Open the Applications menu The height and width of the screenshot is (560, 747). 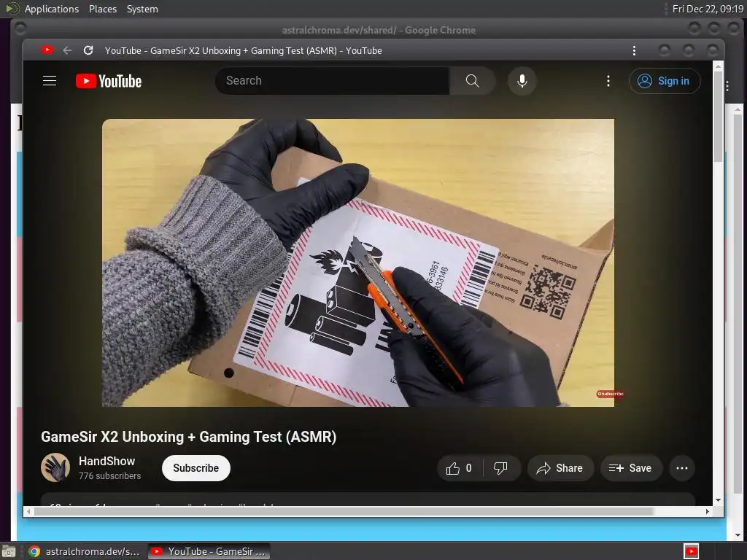tap(52, 9)
